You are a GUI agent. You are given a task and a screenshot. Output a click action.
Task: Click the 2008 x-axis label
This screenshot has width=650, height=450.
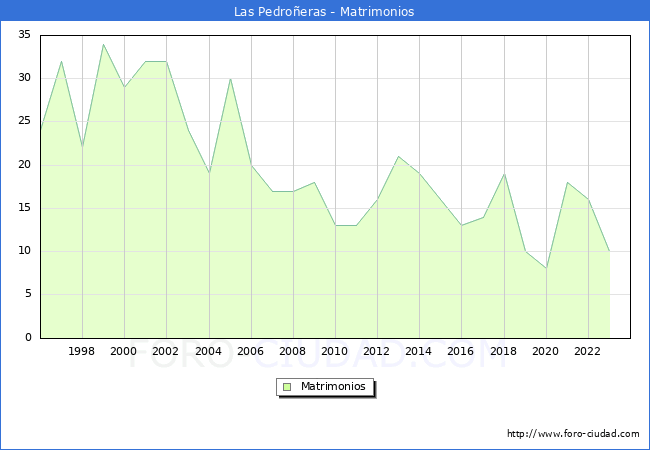tap(293, 352)
